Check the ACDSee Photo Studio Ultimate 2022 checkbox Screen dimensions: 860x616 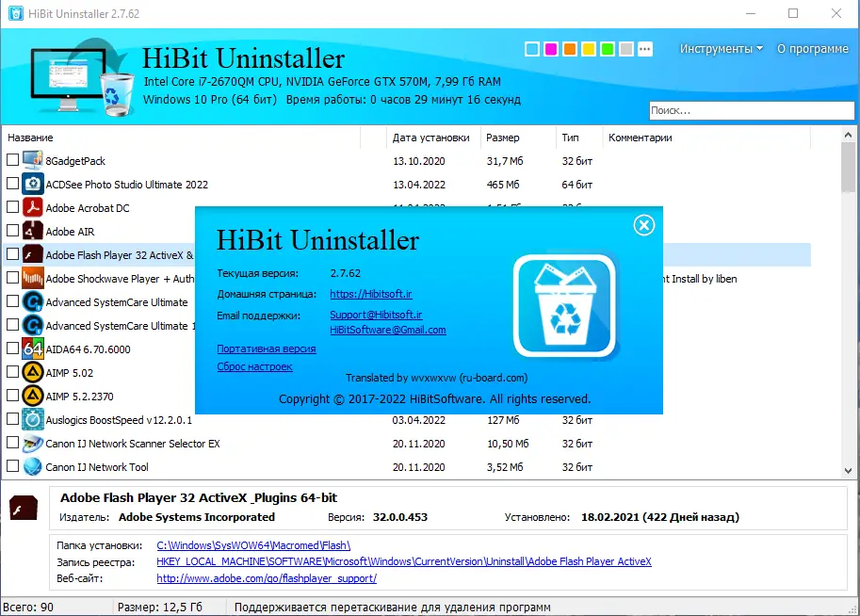click(x=12, y=184)
